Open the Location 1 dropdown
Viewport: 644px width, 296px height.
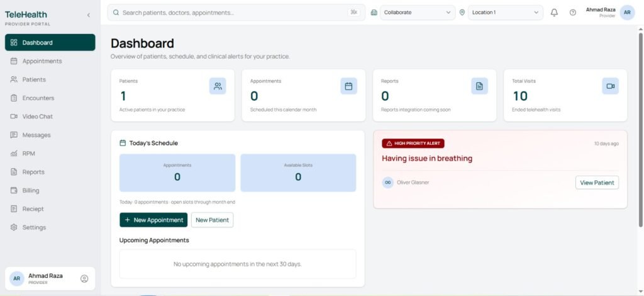tap(506, 13)
